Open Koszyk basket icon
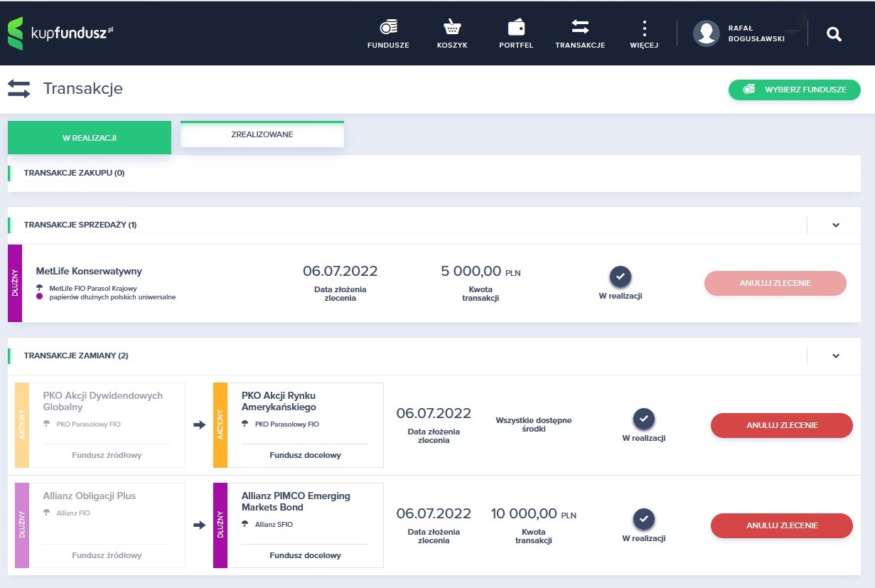Viewport: 875px width, 588px height. pyautogui.click(x=452, y=27)
